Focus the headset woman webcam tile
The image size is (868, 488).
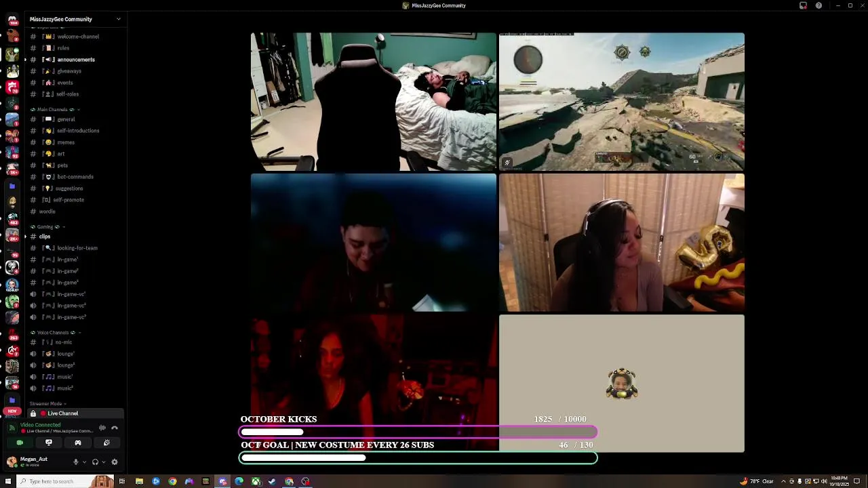(622, 243)
